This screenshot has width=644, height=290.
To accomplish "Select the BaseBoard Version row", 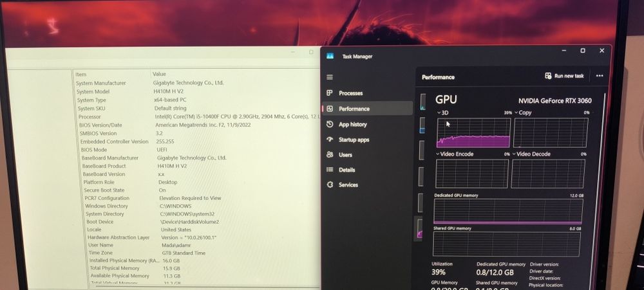I will coord(200,174).
